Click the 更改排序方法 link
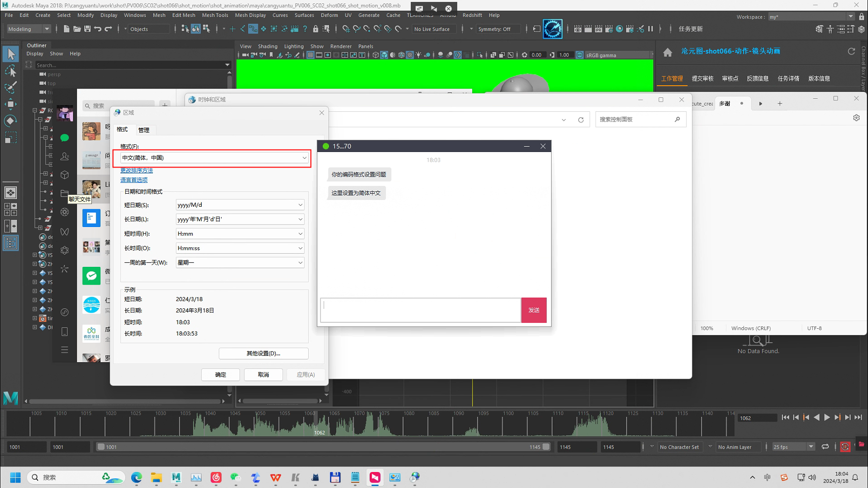 pyautogui.click(x=136, y=170)
